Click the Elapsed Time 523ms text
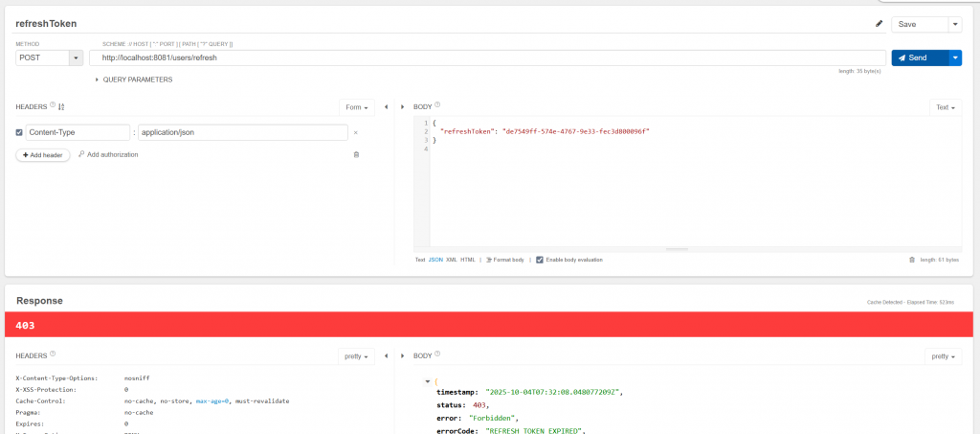Viewport: 980px width, 434px height. 932,303
